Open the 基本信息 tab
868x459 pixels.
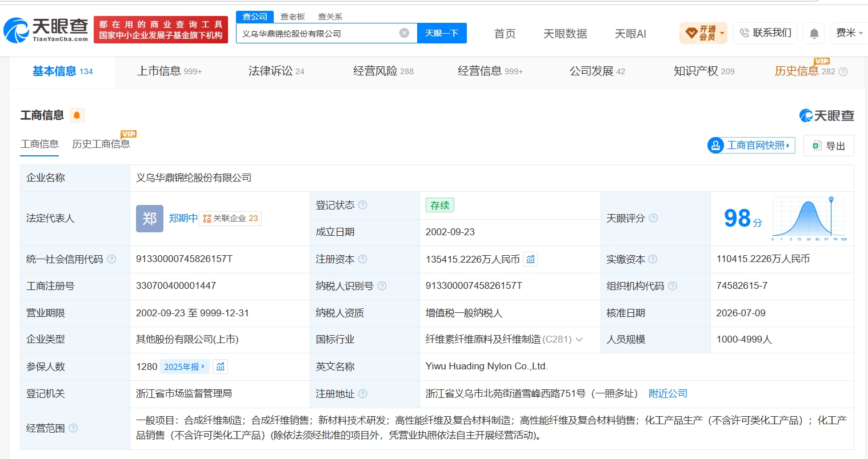[62, 71]
